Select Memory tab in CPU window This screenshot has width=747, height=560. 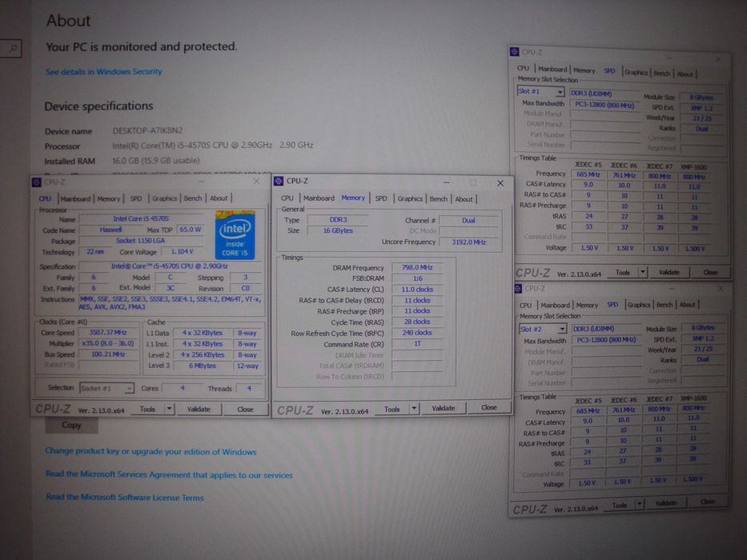pos(109,198)
